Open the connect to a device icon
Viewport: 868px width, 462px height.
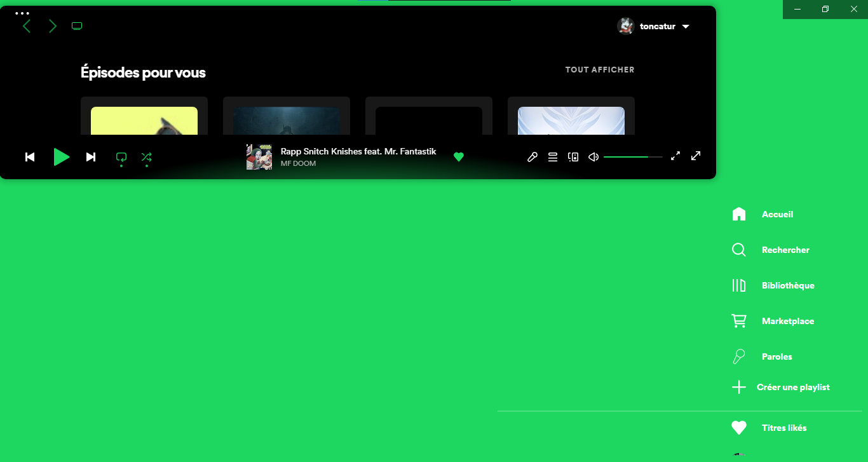(573, 156)
